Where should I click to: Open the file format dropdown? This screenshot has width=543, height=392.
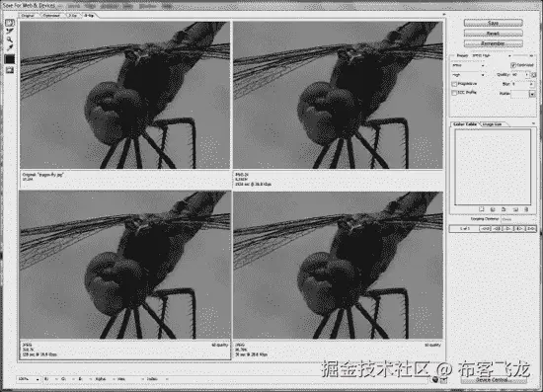[x=468, y=65]
